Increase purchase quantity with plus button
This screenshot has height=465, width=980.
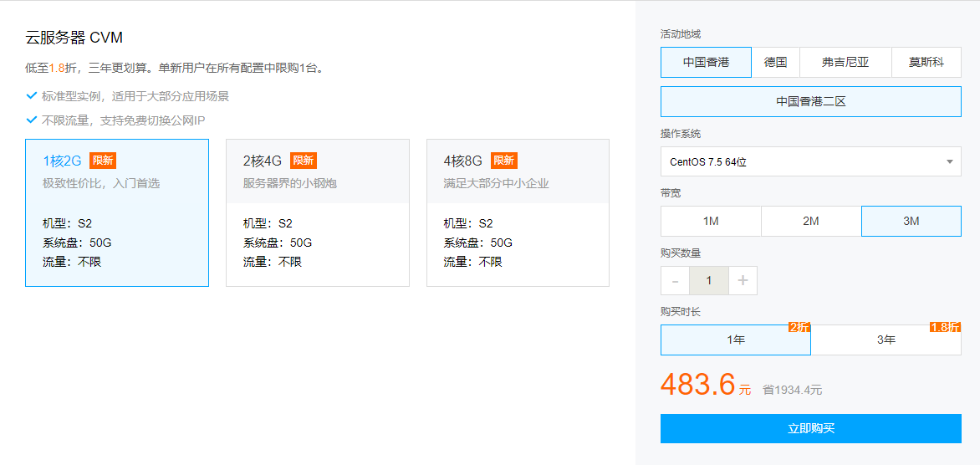(743, 281)
